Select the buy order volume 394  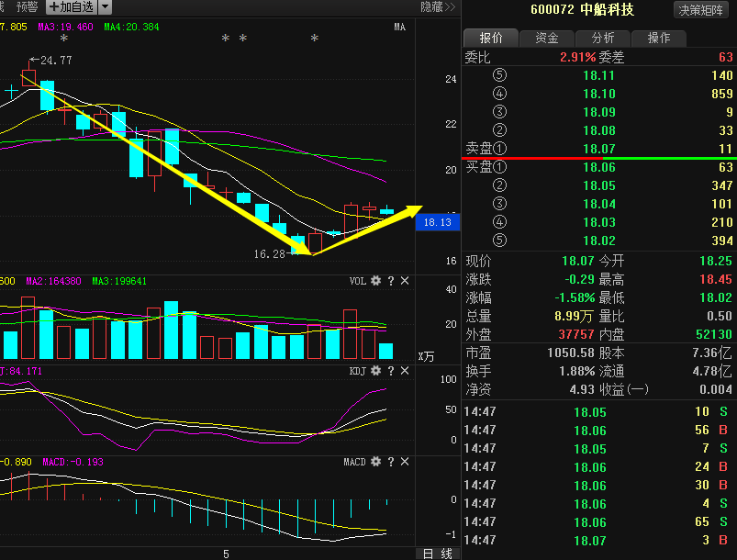click(722, 241)
